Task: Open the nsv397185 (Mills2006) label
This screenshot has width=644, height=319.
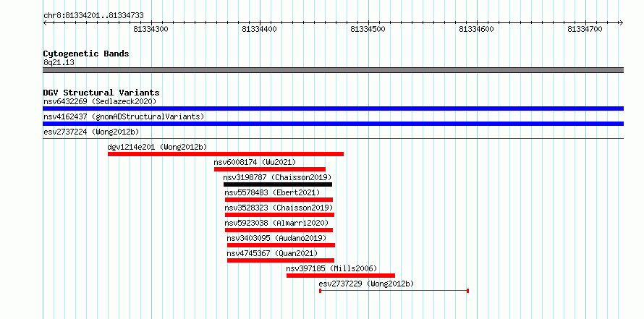Action: [x=331, y=268]
